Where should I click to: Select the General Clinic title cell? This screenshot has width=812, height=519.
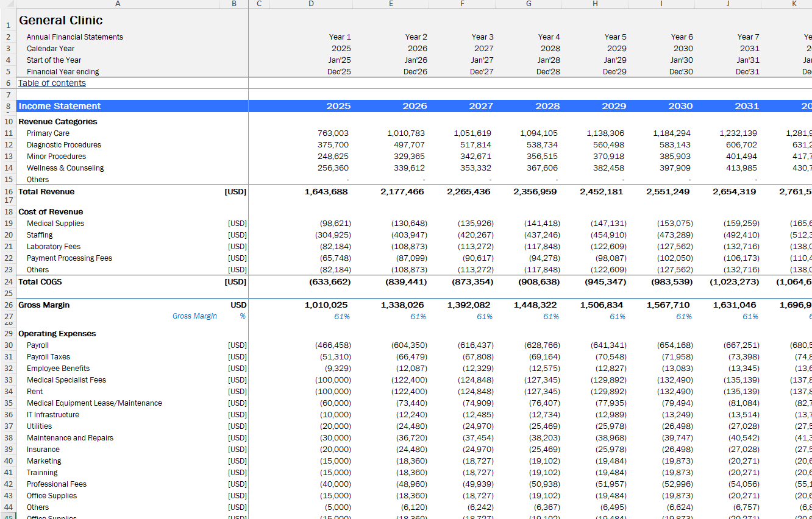click(60, 20)
